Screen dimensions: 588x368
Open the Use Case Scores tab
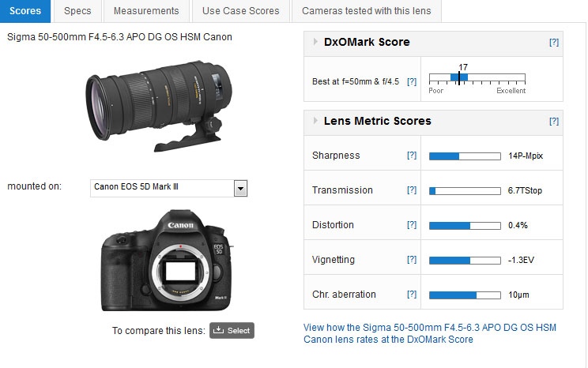point(241,11)
